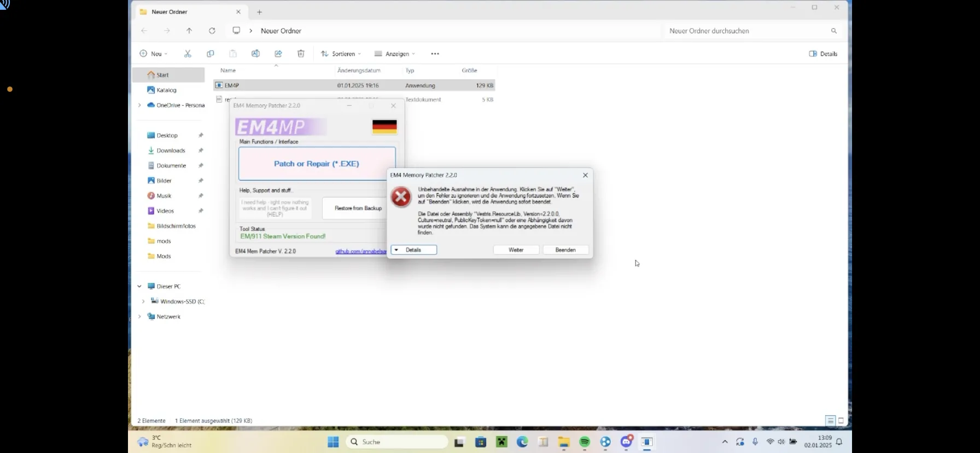This screenshot has width=980, height=453.
Task: Click the Neuer Ordner durchsuchen search field
Action: (x=746, y=31)
